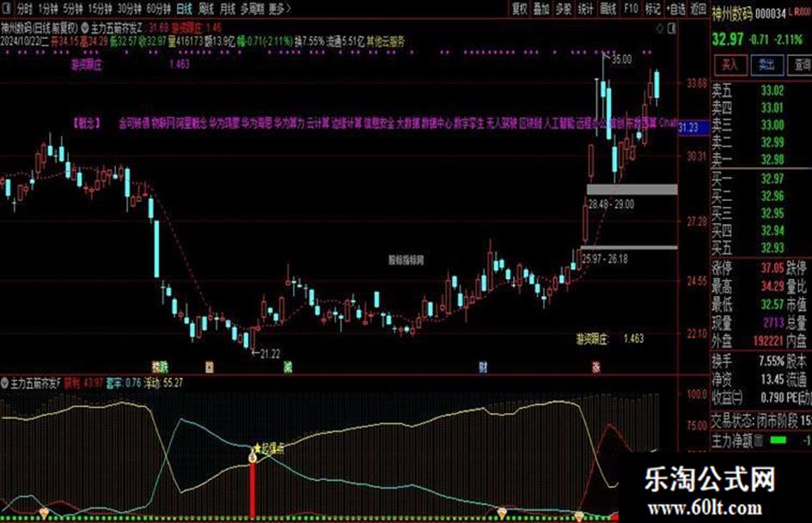
Task: Switch to 60分钟 period
Action: point(159,9)
